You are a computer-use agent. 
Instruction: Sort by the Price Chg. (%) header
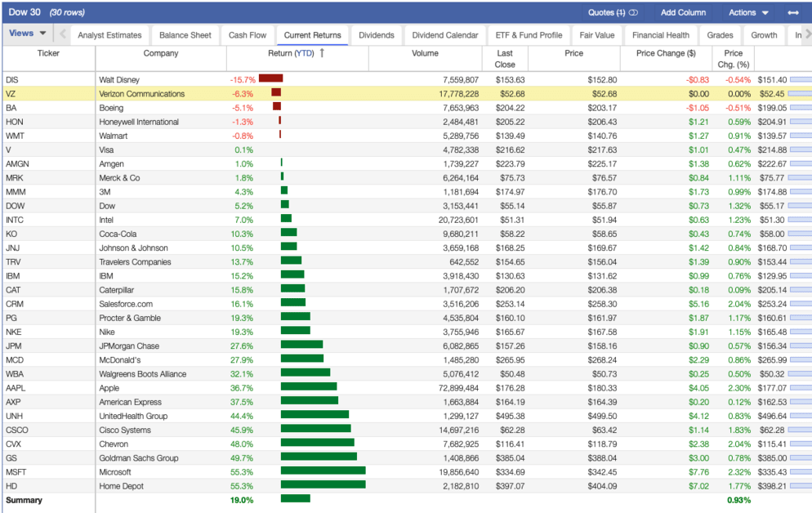point(733,59)
